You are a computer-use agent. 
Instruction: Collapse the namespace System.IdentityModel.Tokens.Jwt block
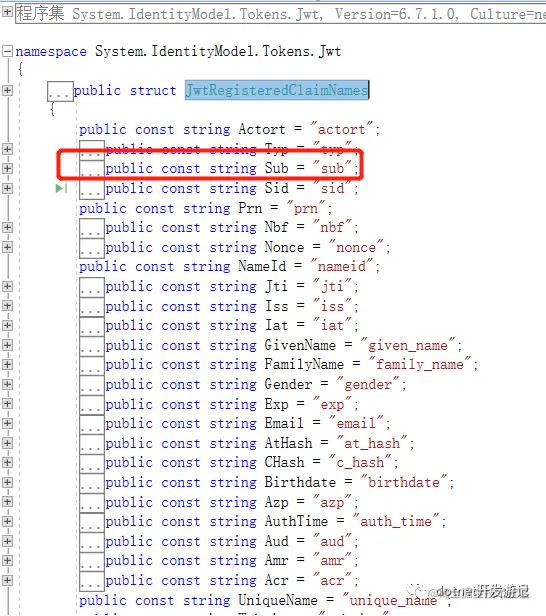[x=7, y=51]
